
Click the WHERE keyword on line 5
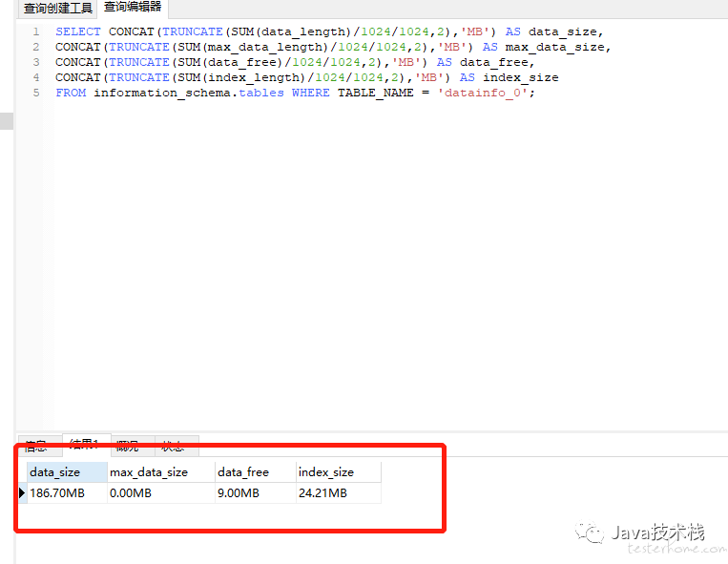[311, 93]
